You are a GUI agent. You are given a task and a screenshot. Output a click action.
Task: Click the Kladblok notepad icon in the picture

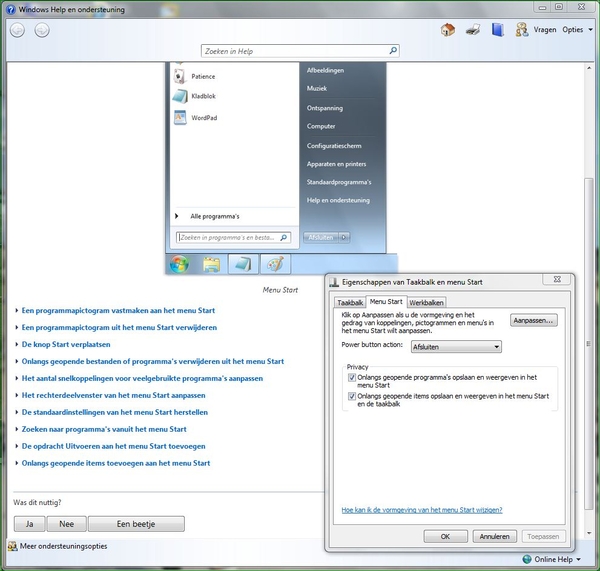click(179, 96)
